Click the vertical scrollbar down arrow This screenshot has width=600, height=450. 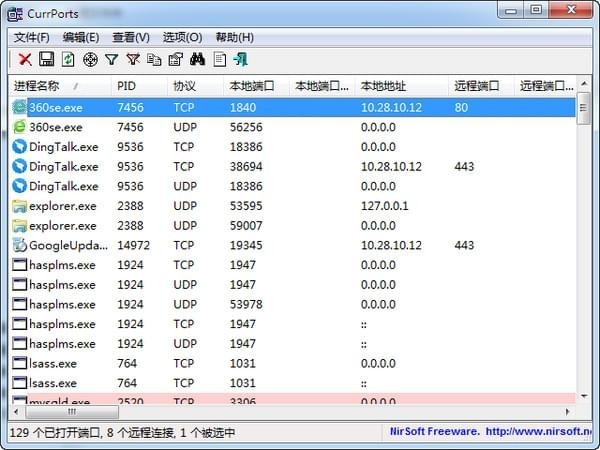pos(584,396)
